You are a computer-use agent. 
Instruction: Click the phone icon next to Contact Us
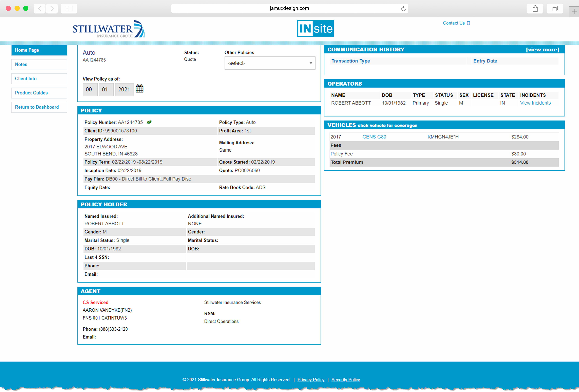[x=468, y=23]
